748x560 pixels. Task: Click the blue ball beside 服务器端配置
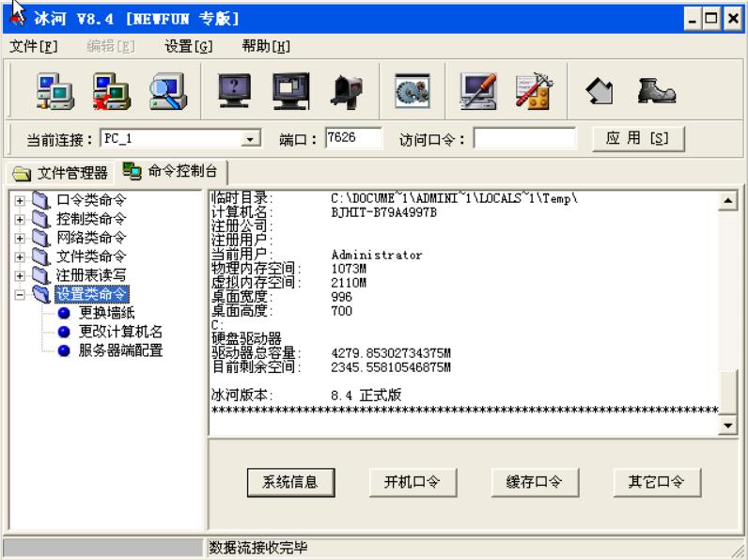click(64, 350)
